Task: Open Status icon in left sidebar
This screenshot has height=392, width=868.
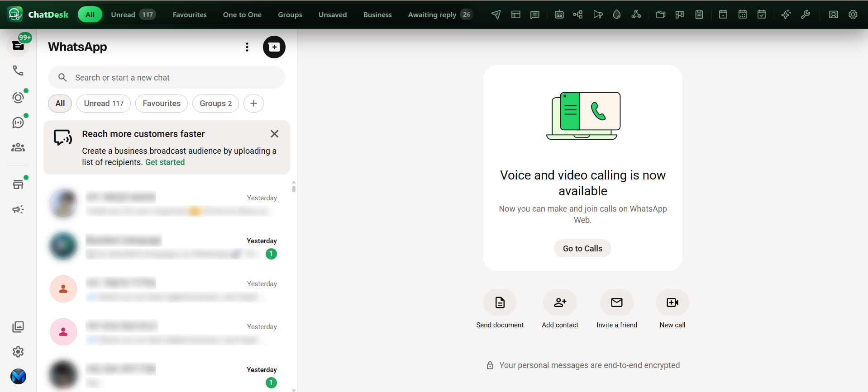Action: 18,97
